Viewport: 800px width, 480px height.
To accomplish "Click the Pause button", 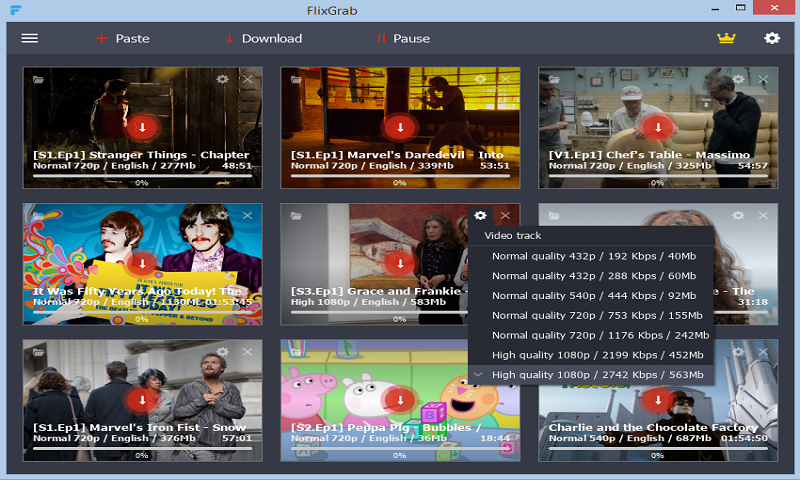I will tap(404, 38).
